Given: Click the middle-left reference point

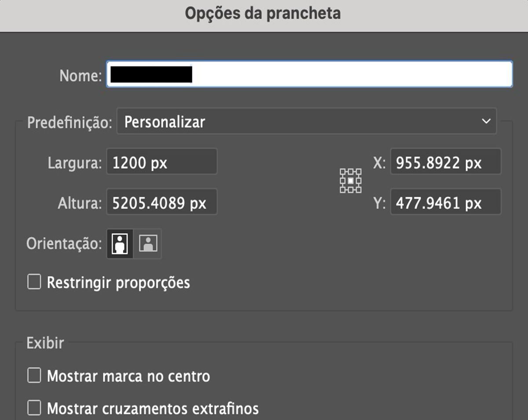Looking at the screenshot, I should click(x=342, y=181).
